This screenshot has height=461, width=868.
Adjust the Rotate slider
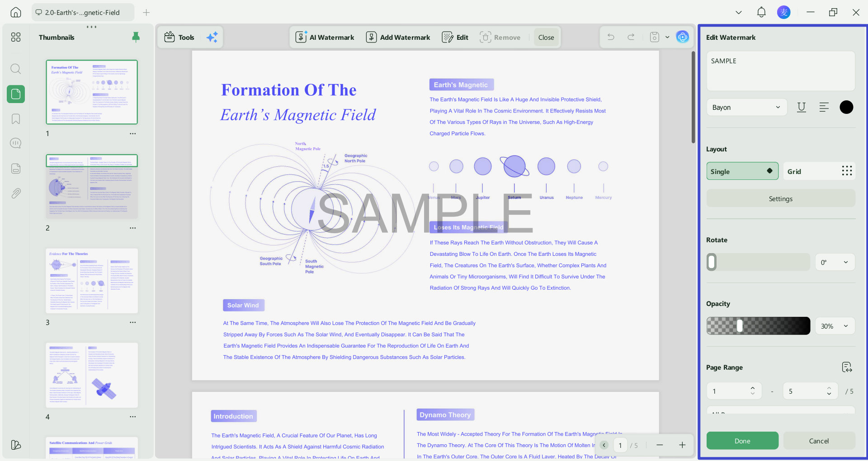coord(758,262)
